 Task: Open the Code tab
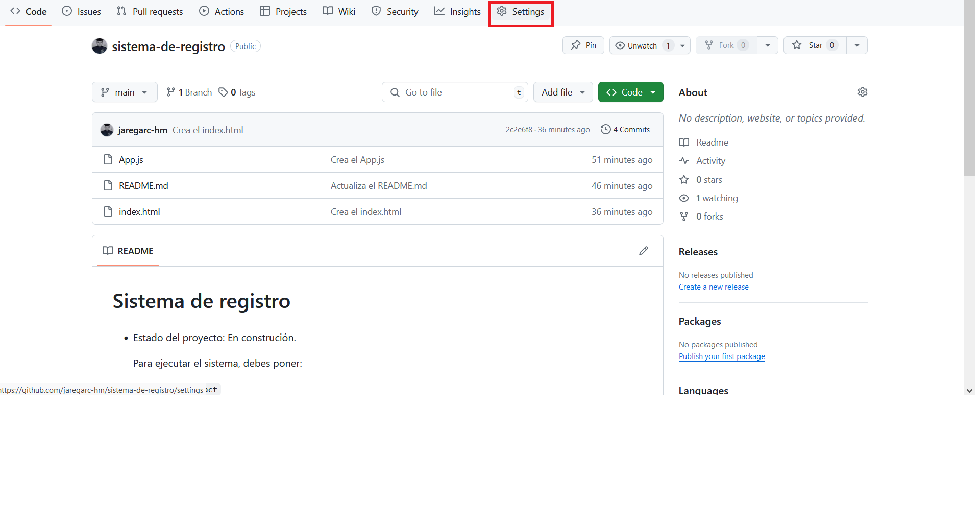pyautogui.click(x=29, y=11)
